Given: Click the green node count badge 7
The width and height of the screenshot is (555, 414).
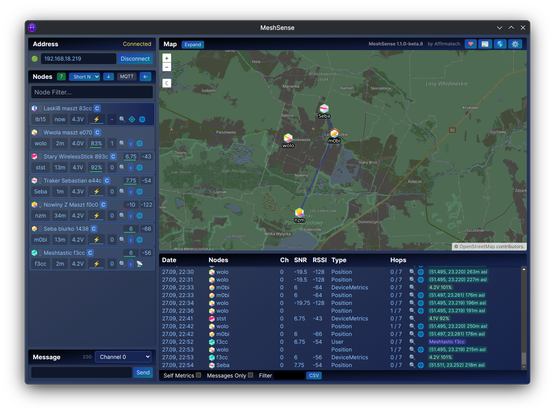Looking at the screenshot, I should tap(61, 76).
